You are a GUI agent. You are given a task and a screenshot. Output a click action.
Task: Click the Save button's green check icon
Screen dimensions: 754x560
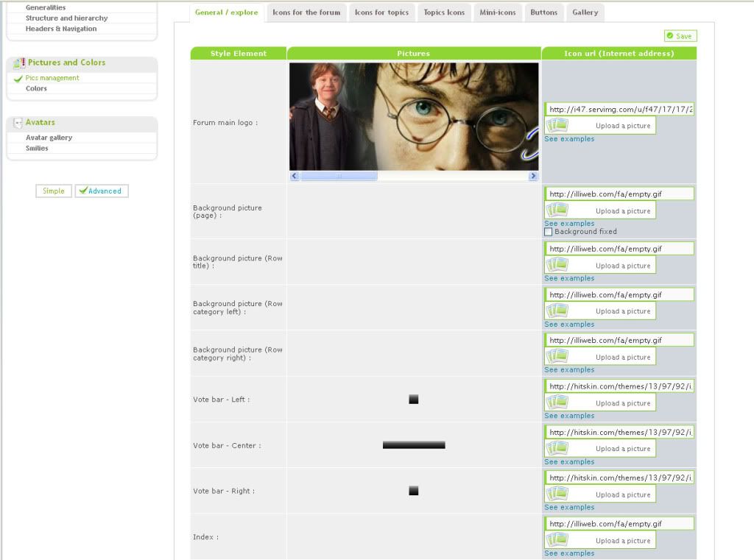[670, 35]
